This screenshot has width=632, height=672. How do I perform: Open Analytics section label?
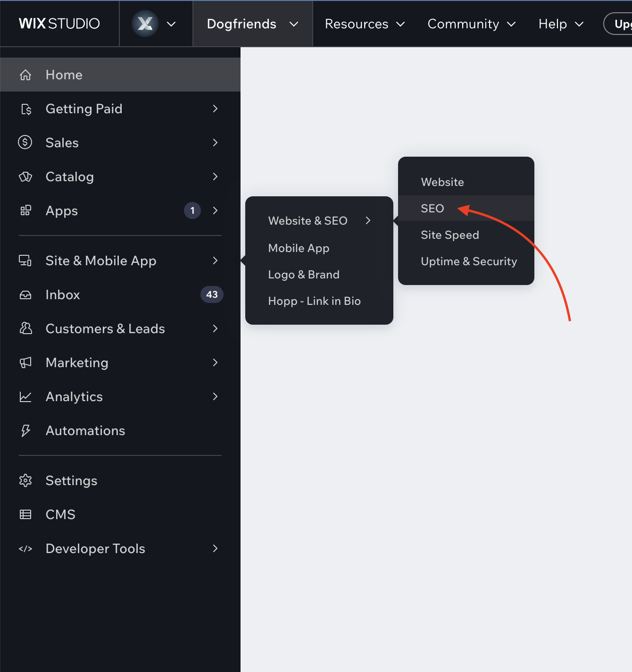pyautogui.click(x=74, y=397)
